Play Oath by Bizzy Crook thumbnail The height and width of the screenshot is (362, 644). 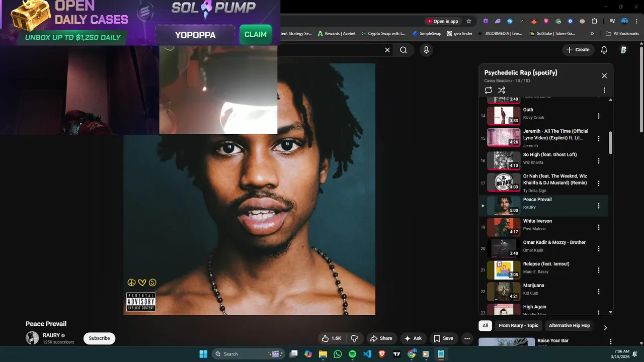[x=504, y=115]
